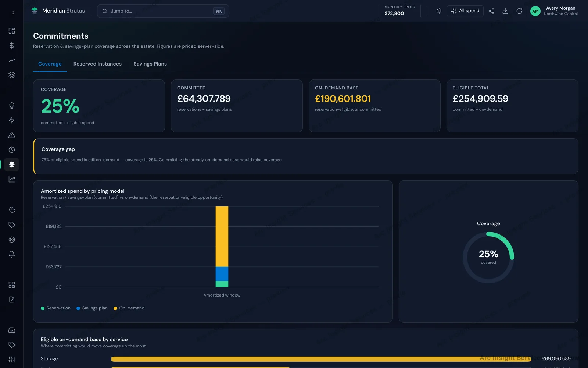
Task: Open the inbox tray icon in sidebar
Action: (x=12, y=330)
